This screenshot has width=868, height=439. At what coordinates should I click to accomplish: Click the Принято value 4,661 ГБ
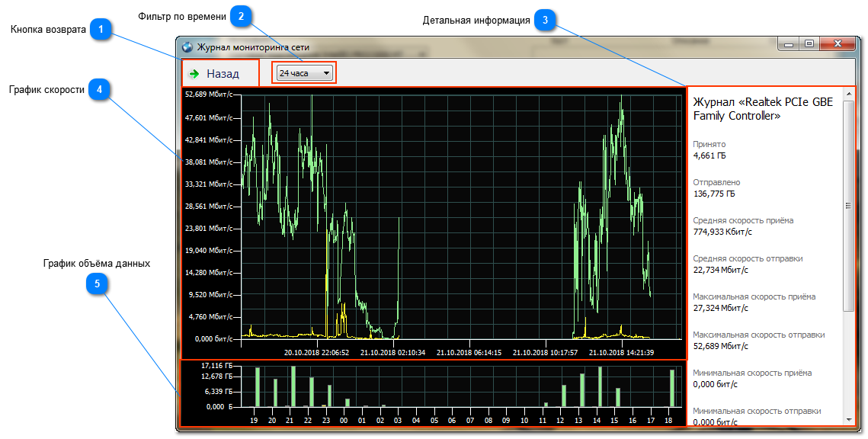click(709, 155)
